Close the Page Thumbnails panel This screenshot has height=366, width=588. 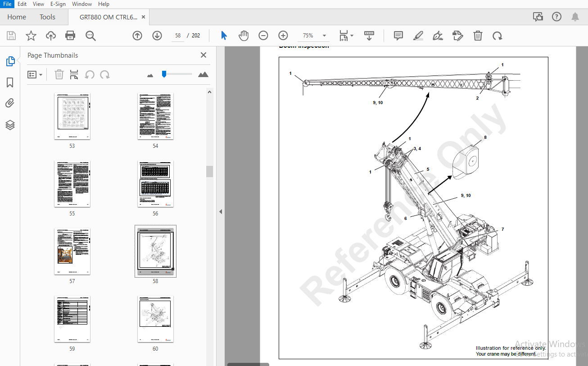204,55
